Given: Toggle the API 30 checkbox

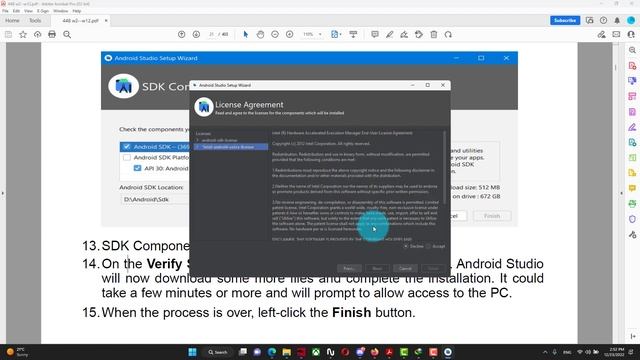Looking at the screenshot, I should pos(137,168).
